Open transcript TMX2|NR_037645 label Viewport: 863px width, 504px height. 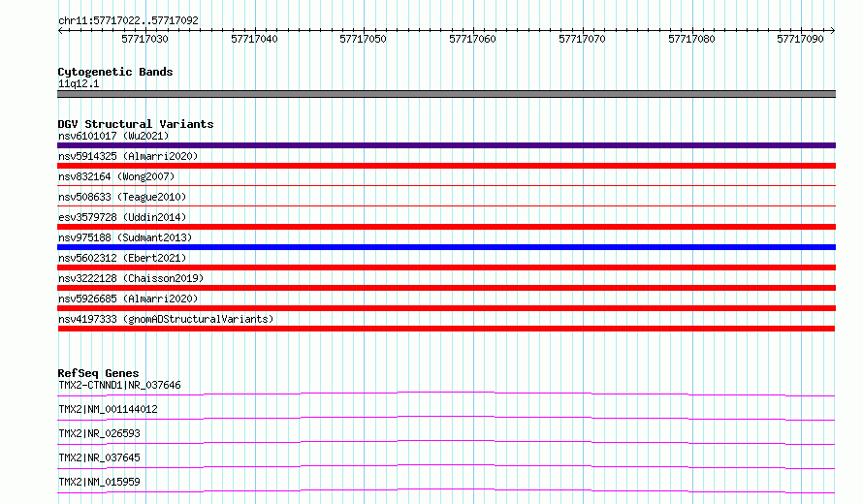point(99,457)
